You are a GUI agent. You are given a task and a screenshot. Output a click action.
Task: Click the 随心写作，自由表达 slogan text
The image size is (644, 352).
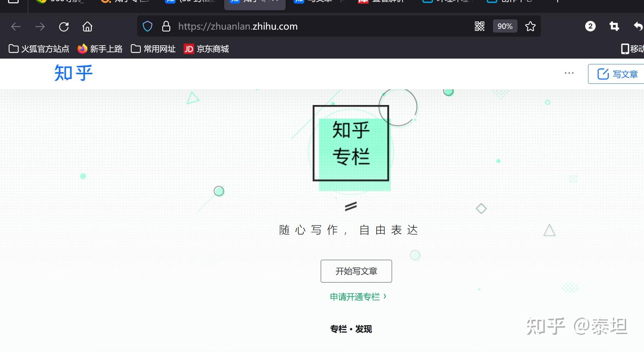point(349,230)
